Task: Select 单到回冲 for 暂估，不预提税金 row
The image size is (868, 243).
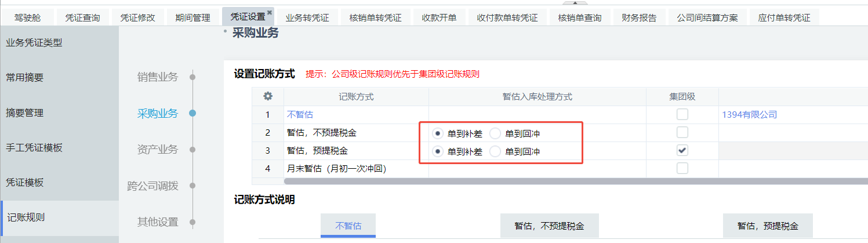Action: coord(495,133)
